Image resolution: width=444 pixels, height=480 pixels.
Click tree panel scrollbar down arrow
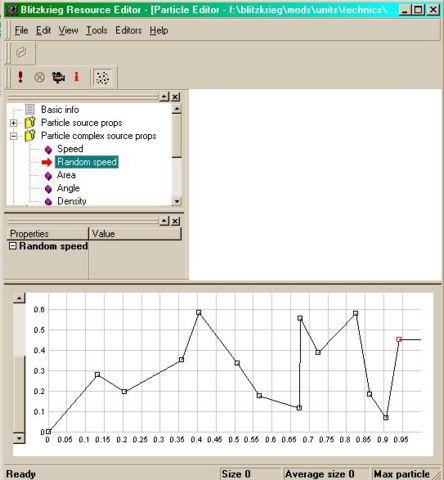(x=177, y=201)
